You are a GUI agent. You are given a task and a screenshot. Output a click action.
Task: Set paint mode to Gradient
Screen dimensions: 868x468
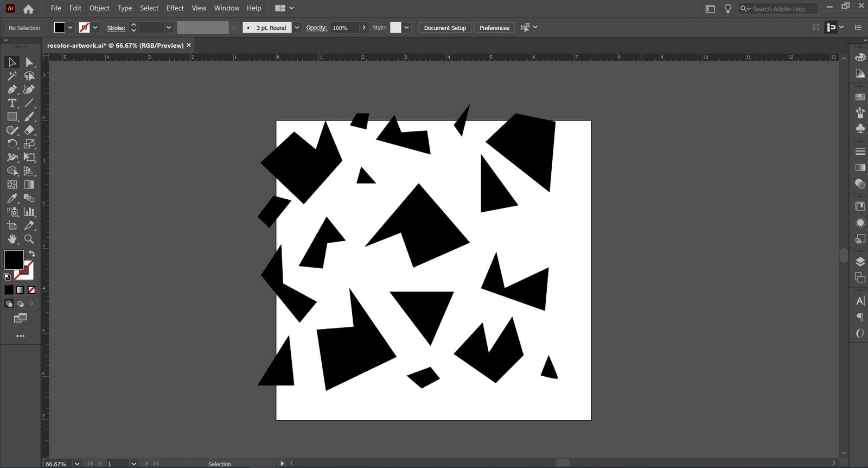[x=20, y=290]
